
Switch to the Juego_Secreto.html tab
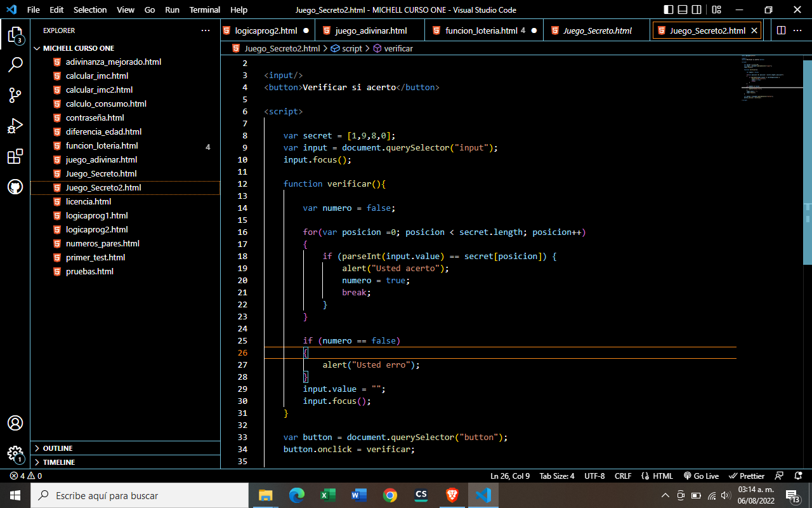(x=598, y=30)
